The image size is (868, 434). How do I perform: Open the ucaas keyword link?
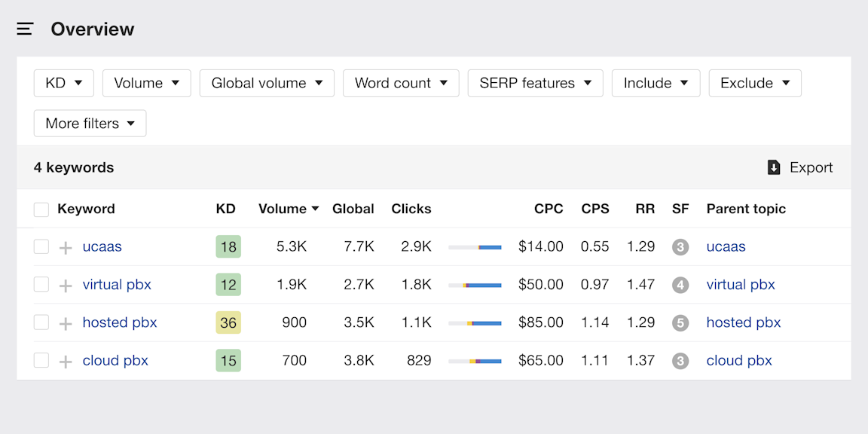pyautogui.click(x=102, y=246)
